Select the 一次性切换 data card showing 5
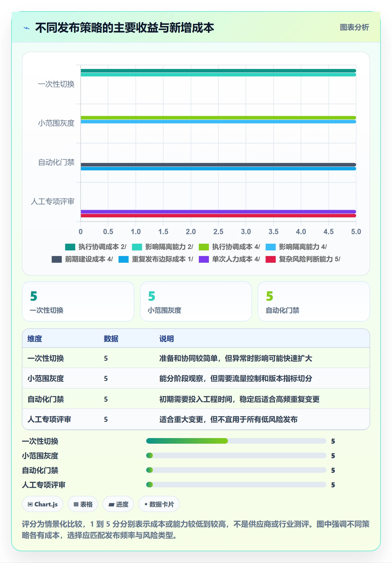This screenshot has height=563, width=392. (78, 301)
